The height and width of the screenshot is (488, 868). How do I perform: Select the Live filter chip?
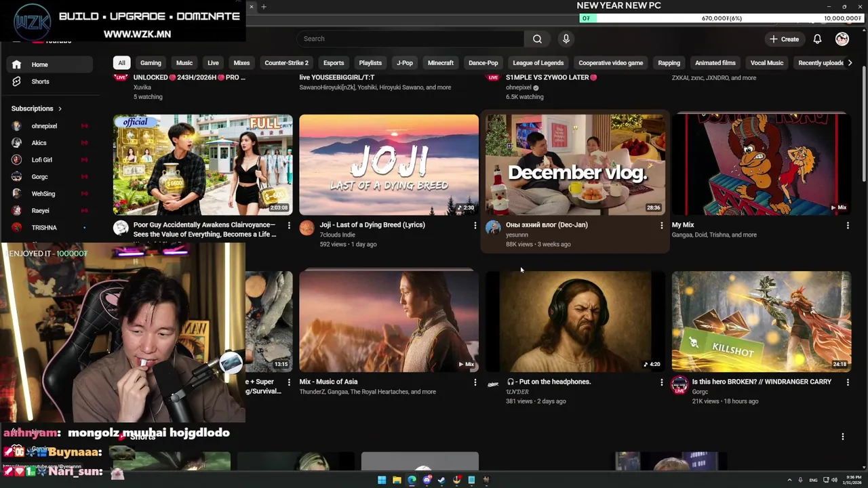213,63
